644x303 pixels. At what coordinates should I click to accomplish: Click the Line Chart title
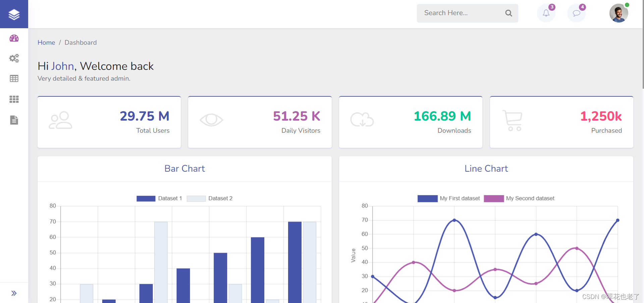pos(486,169)
